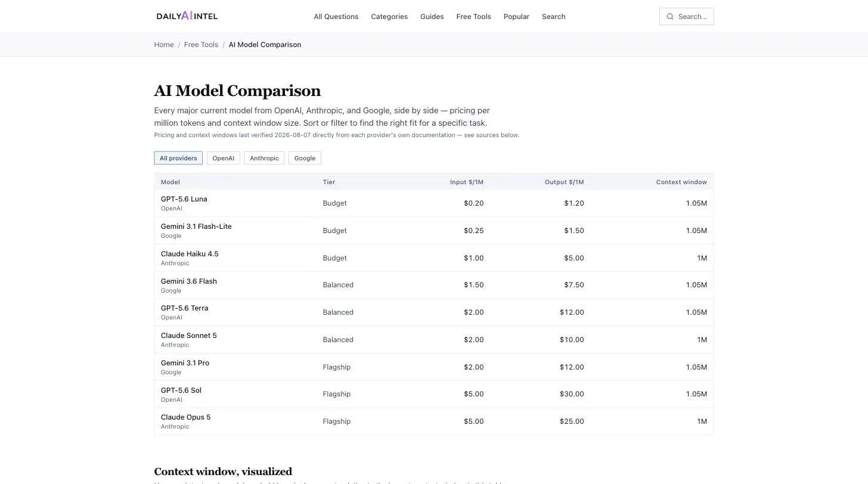Viewport: 868px width, 484px height.
Task: Select the Gemini 3.1 Flash-Lite model name
Action: pyautogui.click(x=196, y=227)
